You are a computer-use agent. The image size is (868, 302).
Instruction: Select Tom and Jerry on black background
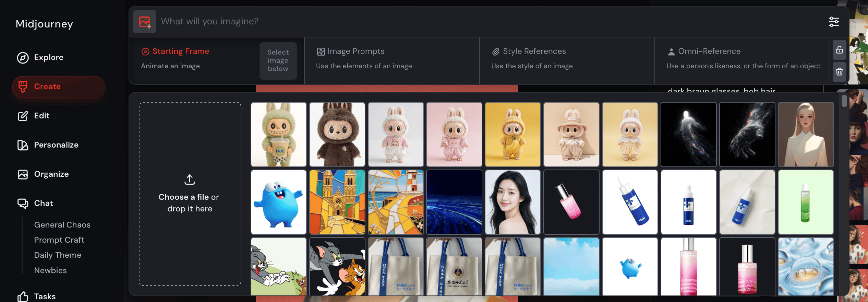[337, 267]
